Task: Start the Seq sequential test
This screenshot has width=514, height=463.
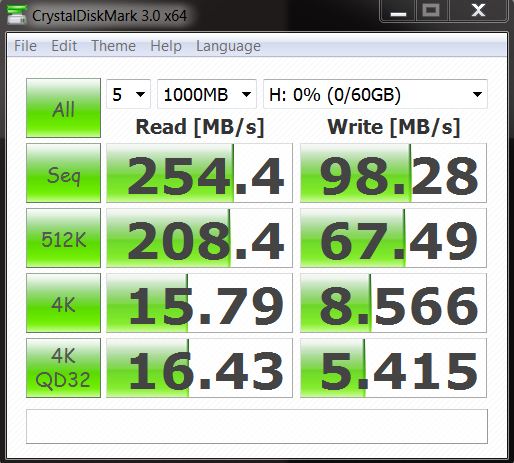Action: click(63, 173)
